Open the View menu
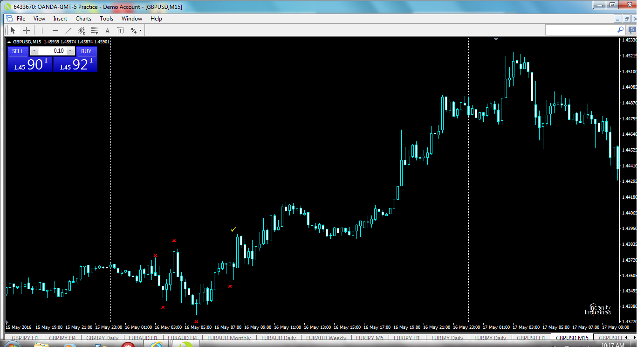This screenshot has width=644, height=347. coord(40,19)
